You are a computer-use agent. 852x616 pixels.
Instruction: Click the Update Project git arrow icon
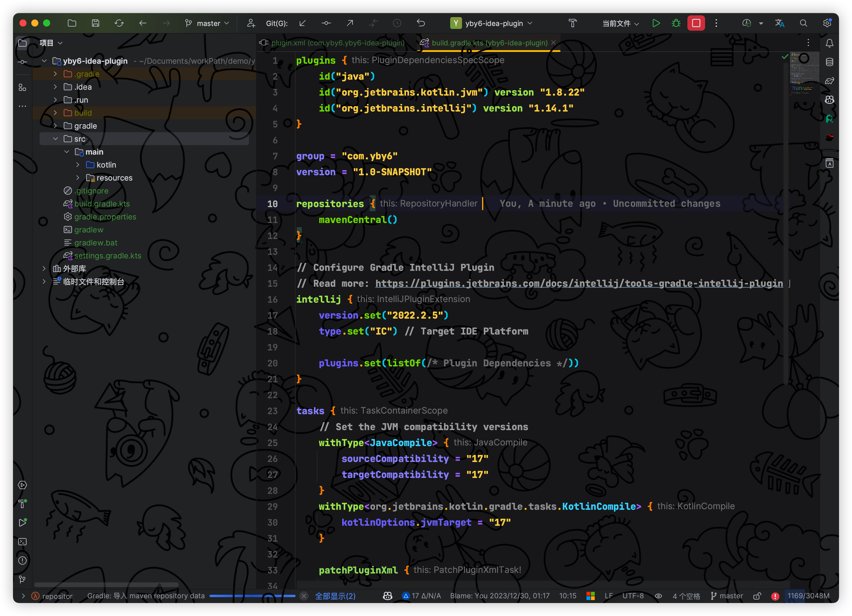pyautogui.click(x=302, y=23)
